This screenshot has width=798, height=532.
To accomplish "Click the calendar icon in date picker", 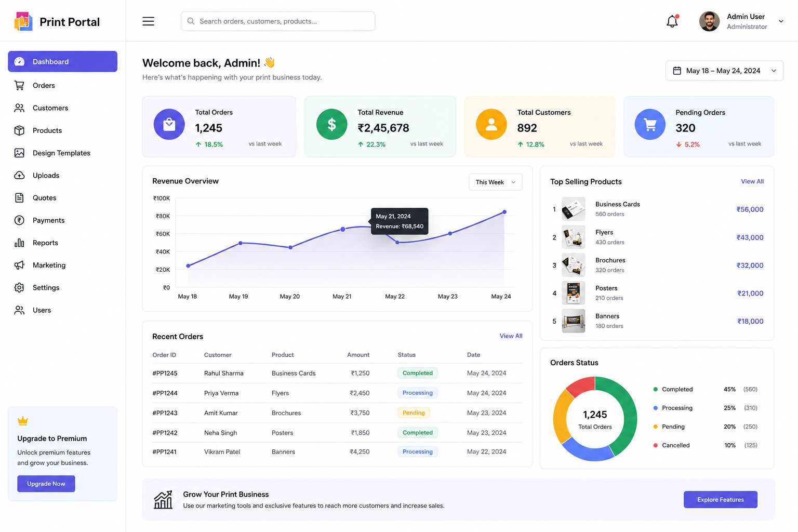I will [677, 71].
